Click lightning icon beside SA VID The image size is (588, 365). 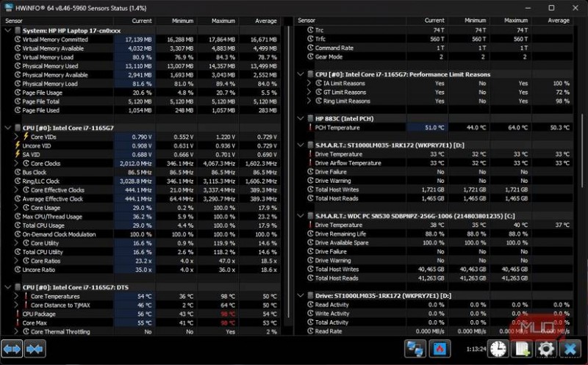[x=18, y=154]
